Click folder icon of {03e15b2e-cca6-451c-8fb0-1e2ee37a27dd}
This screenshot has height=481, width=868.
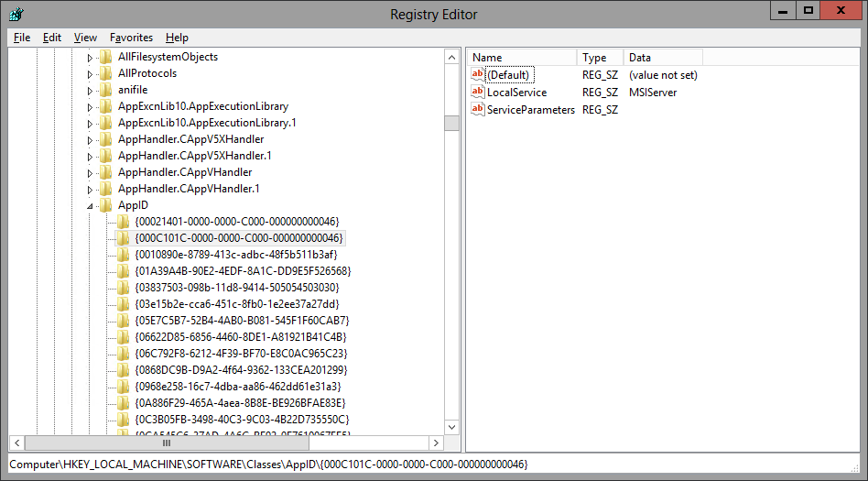[123, 303]
